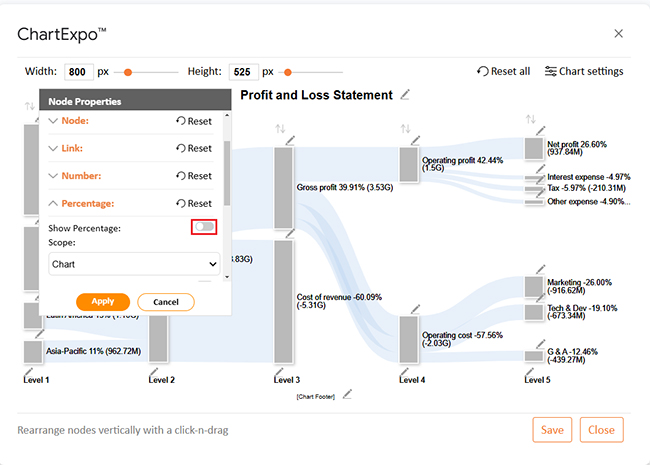Click pencil icon above Net profit node
The image size is (650, 465).
(541, 131)
